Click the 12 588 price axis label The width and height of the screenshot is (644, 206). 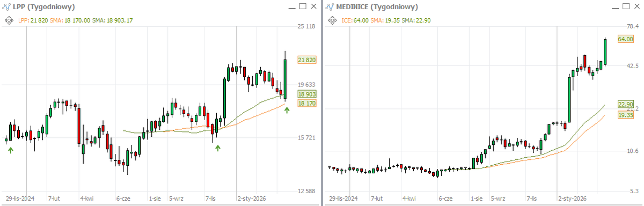point(306,191)
